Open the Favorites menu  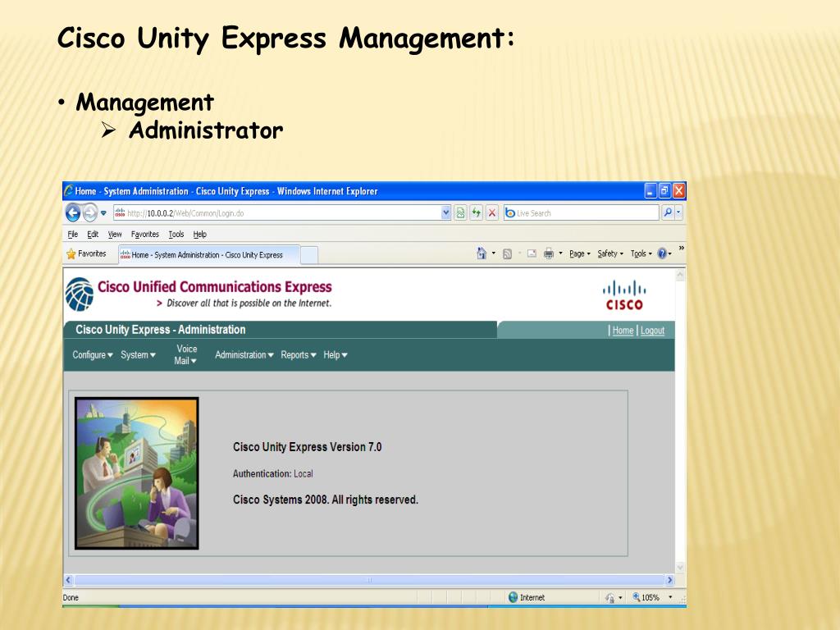coord(144,234)
